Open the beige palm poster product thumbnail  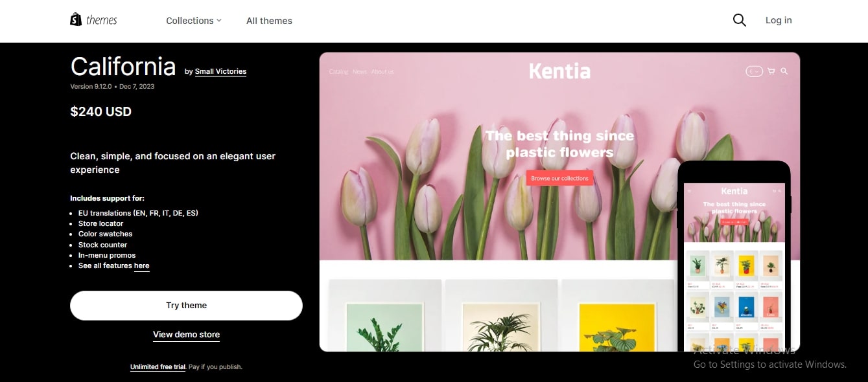tap(501, 315)
